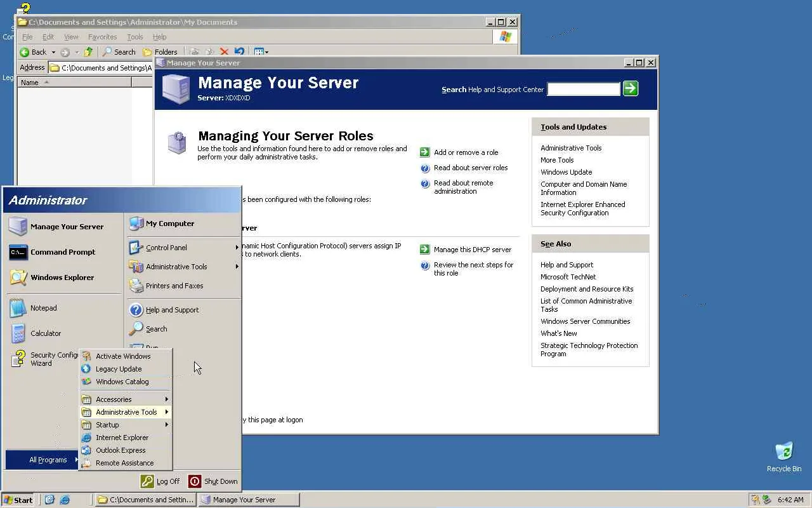Screen dimensions: 812x508
Task: Start Remote Assistance from the programs list
Action: (x=125, y=463)
